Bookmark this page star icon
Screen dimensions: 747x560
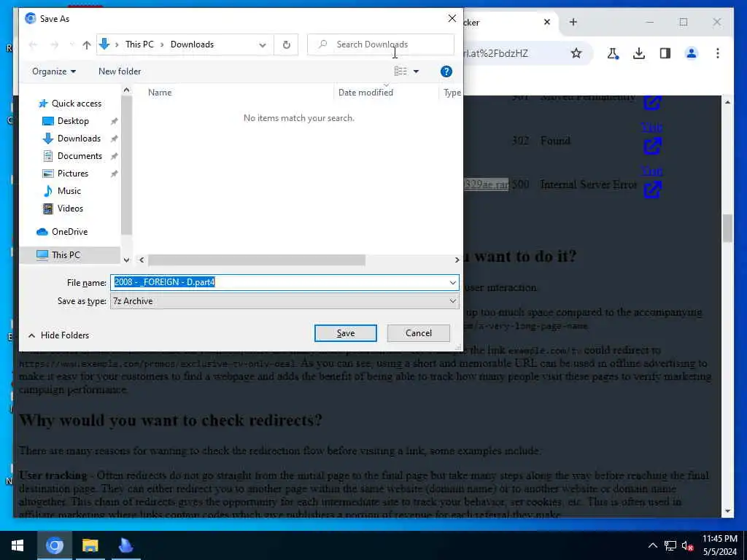(576, 53)
